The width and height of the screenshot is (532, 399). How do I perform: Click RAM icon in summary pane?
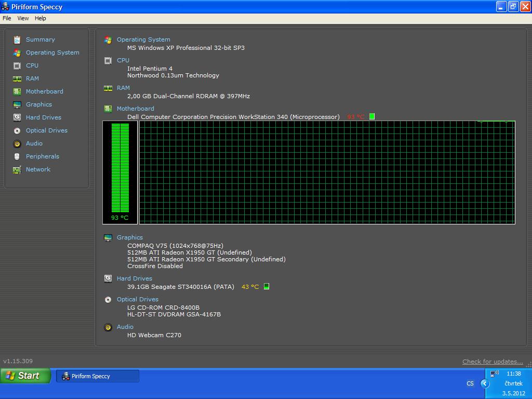(108, 88)
